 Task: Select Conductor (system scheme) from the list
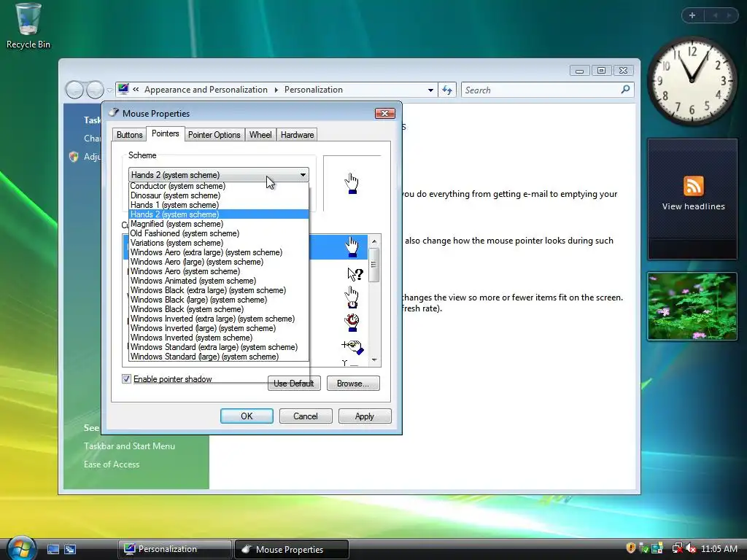219,186
